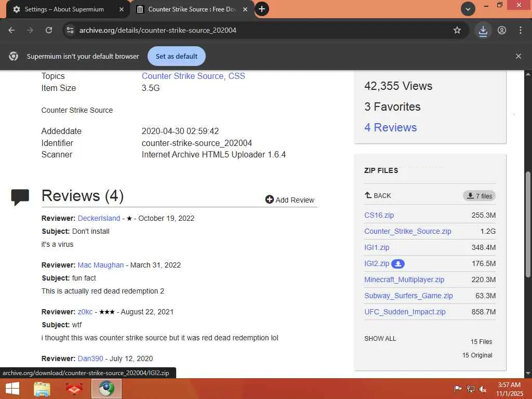Click the muted volume tray icon
Screen dimensions: 532x399
tap(483, 389)
